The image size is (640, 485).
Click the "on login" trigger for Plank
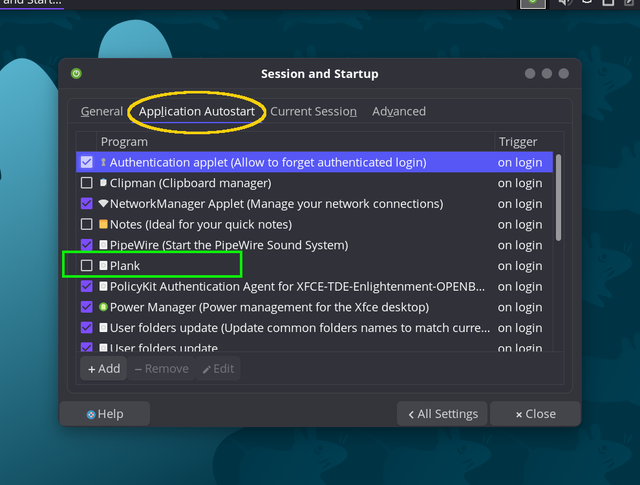(x=520, y=266)
